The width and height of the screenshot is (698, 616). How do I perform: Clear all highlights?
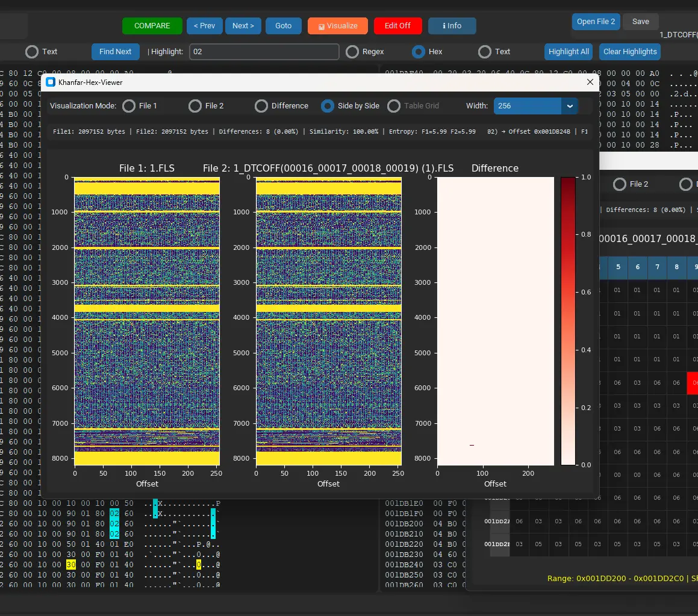tap(629, 52)
